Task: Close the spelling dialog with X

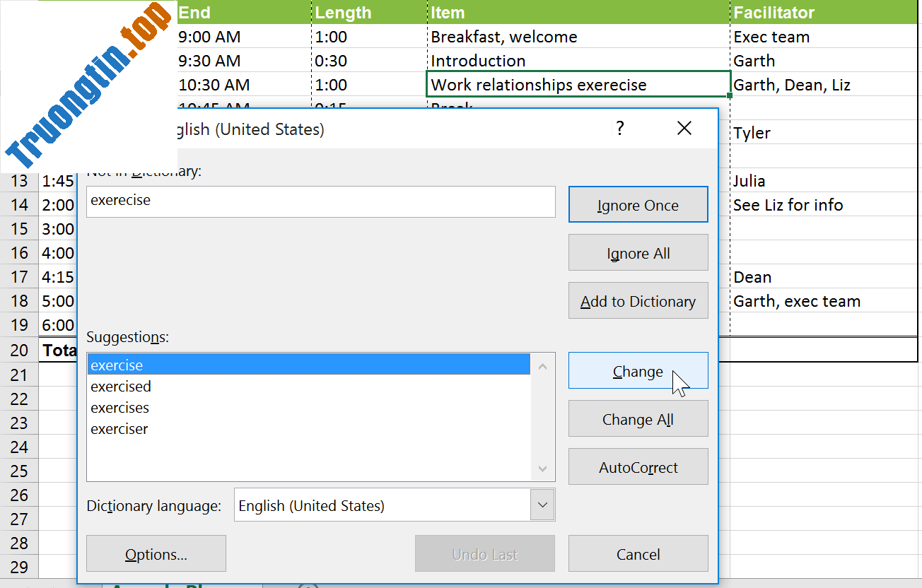Action: [684, 128]
